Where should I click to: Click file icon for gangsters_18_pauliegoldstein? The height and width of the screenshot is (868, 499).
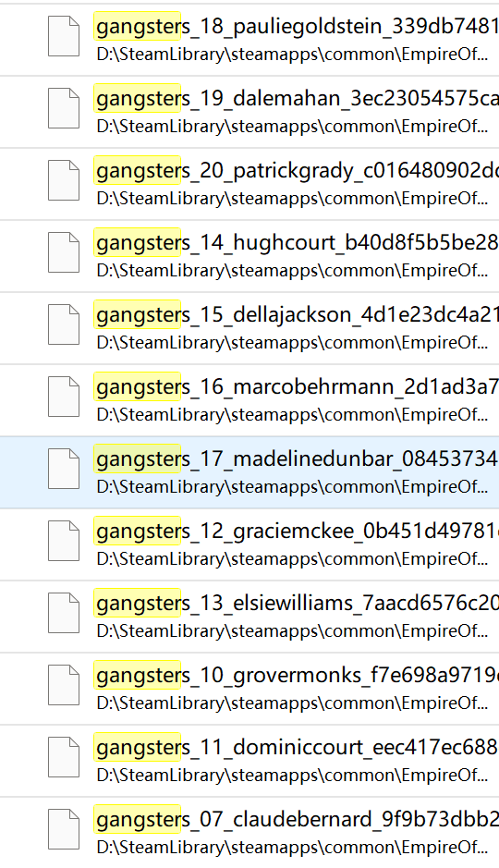pyautogui.click(x=64, y=37)
